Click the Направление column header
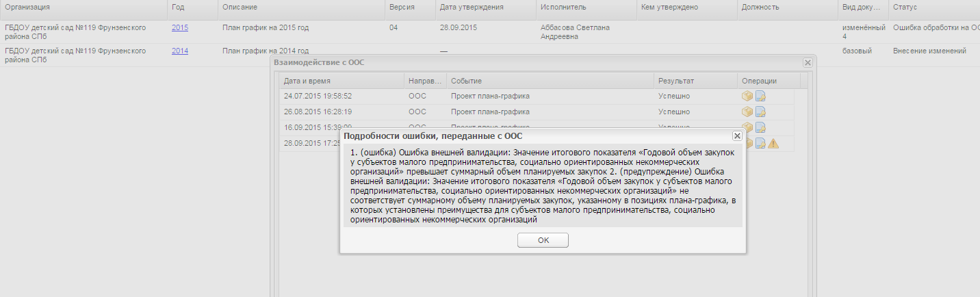Image resolution: width=980 pixels, height=297 pixels. pos(425,81)
